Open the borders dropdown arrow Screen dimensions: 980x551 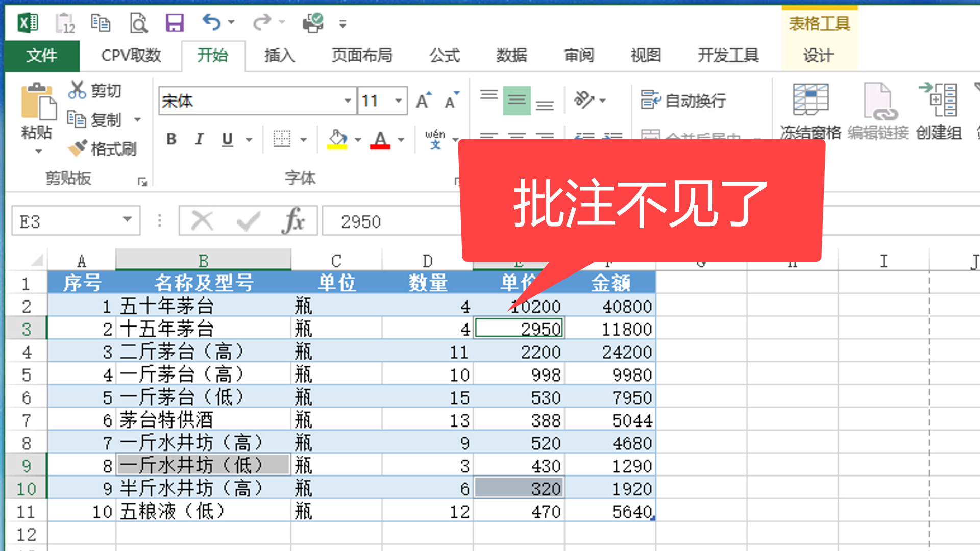point(303,139)
